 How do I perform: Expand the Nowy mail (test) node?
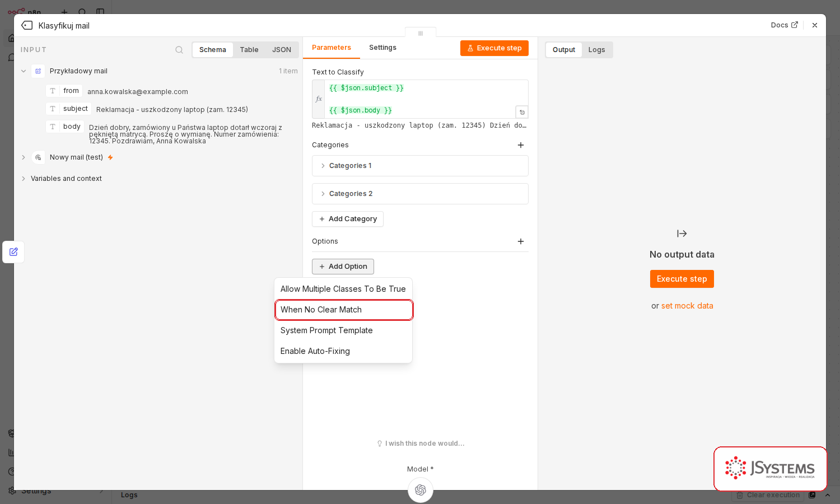coord(24,157)
